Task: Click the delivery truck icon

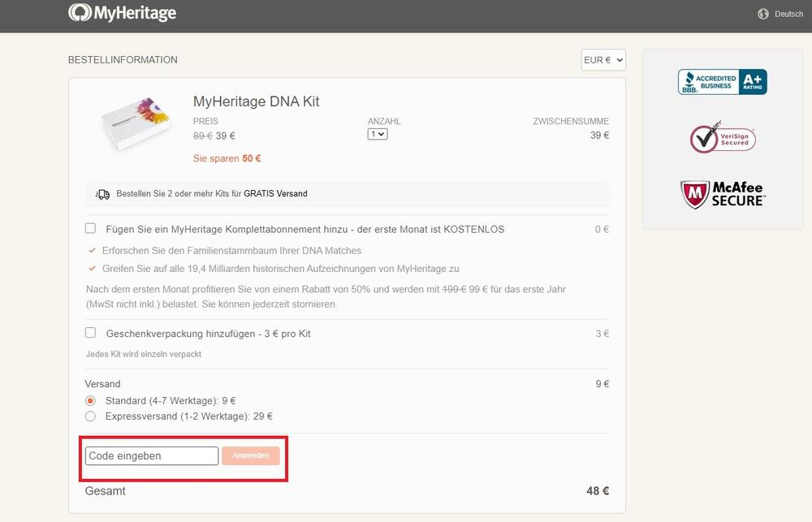Action: (x=102, y=194)
